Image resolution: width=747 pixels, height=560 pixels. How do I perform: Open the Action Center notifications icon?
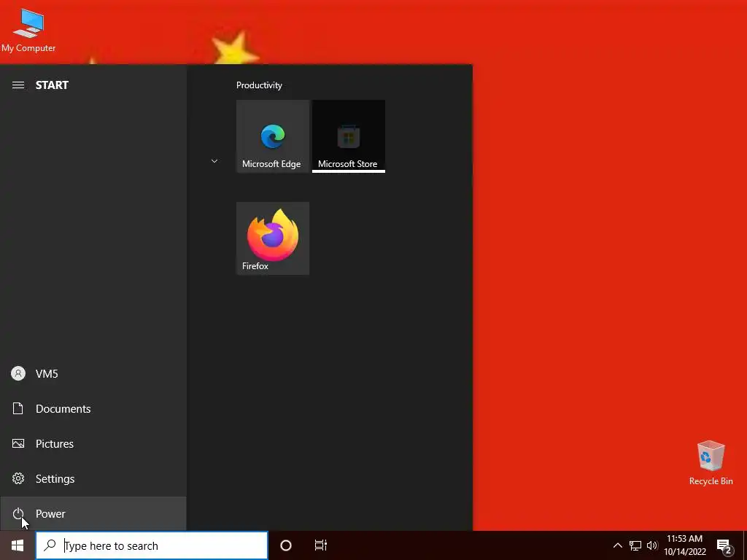724,547
